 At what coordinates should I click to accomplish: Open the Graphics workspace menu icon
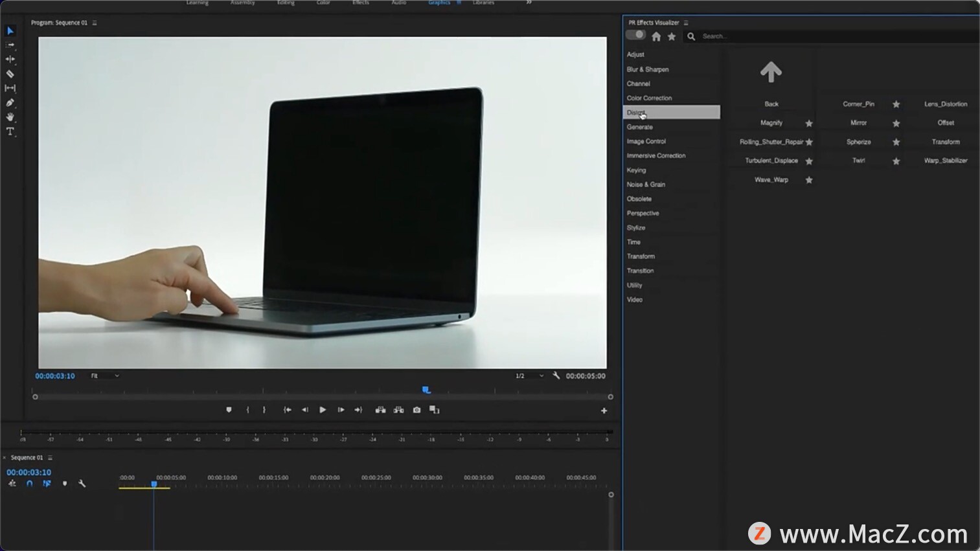tap(459, 3)
